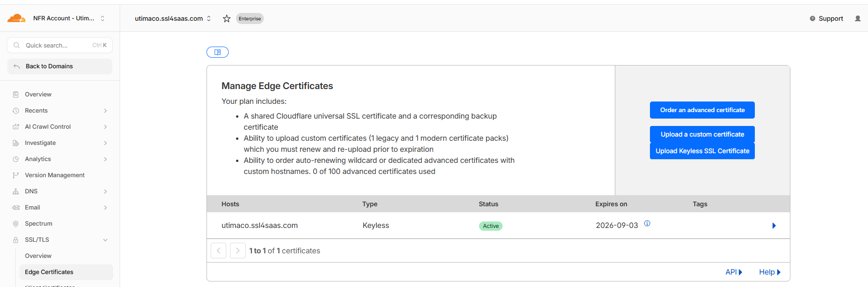Open the Help link
868x287 pixels.
pos(770,272)
